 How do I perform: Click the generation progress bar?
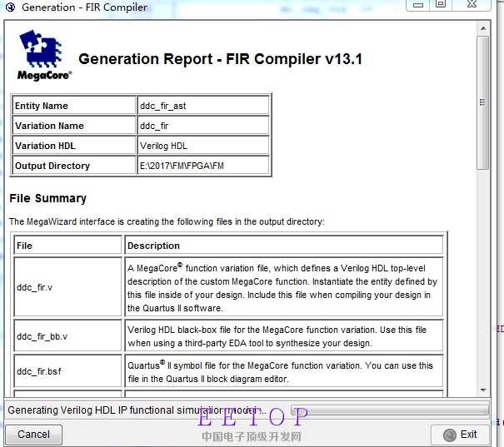click(x=390, y=410)
